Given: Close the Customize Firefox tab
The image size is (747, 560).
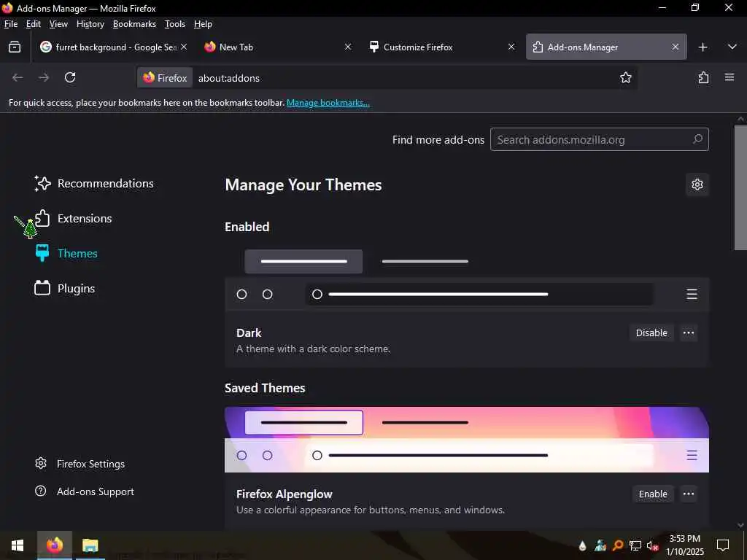Looking at the screenshot, I should (x=511, y=47).
